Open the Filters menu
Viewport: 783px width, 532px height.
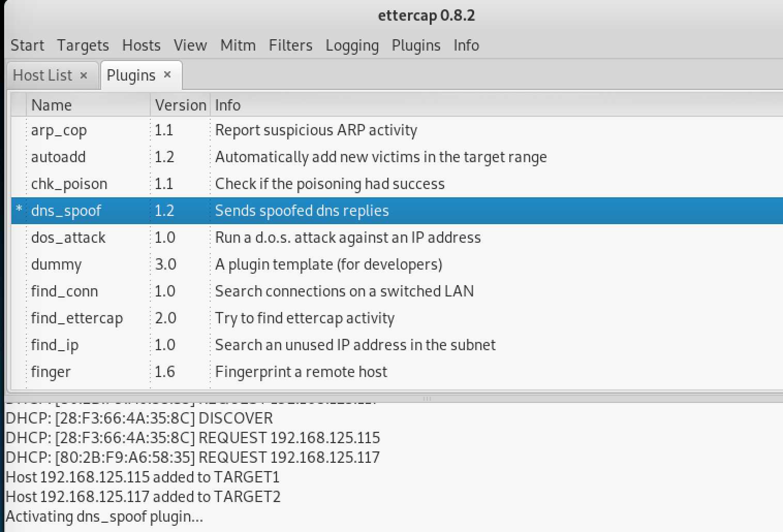tap(290, 45)
